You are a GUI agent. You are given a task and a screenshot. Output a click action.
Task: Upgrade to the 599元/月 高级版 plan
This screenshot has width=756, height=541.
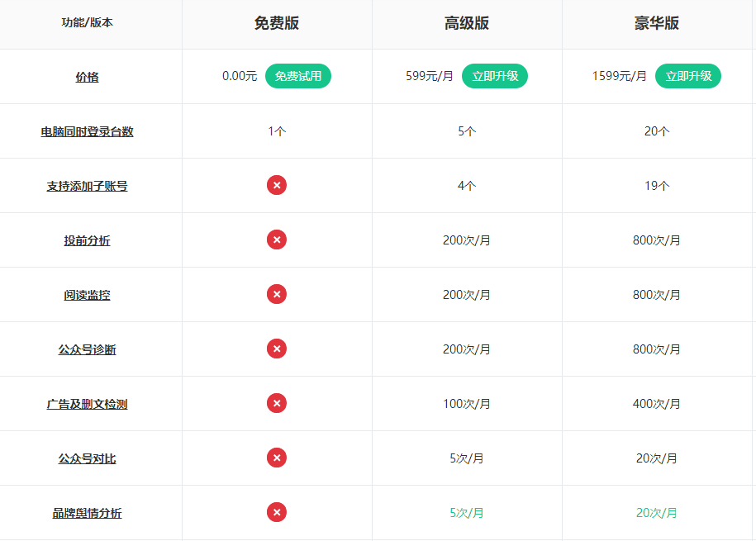coord(495,76)
